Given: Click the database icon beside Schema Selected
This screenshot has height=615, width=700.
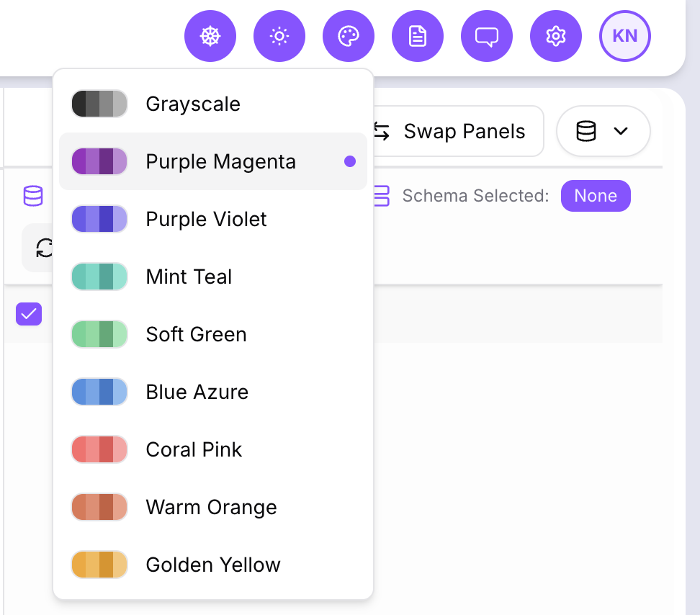Looking at the screenshot, I should tap(382, 195).
